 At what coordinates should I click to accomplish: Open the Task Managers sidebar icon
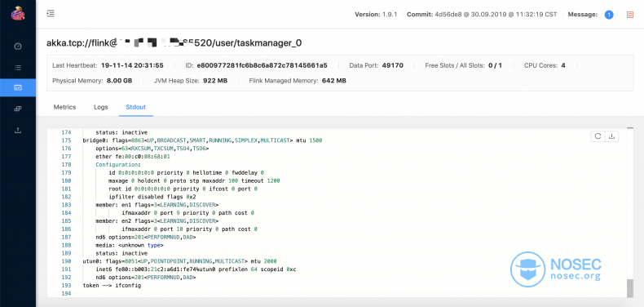click(18, 87)
